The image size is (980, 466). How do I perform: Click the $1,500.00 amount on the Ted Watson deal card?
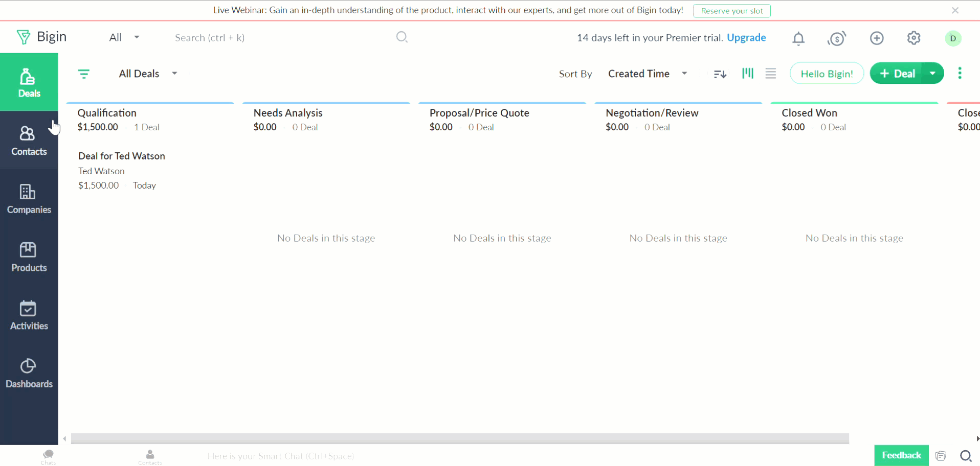pos(98,185)
